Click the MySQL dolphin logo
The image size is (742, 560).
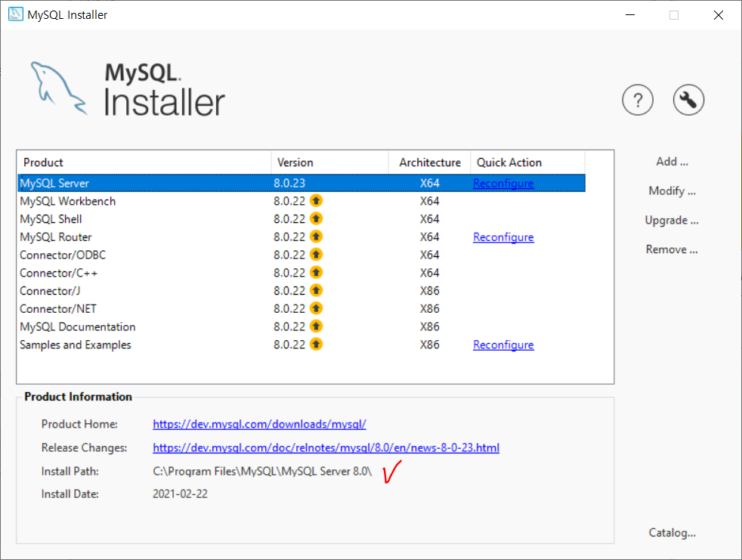tap(59, 88)
